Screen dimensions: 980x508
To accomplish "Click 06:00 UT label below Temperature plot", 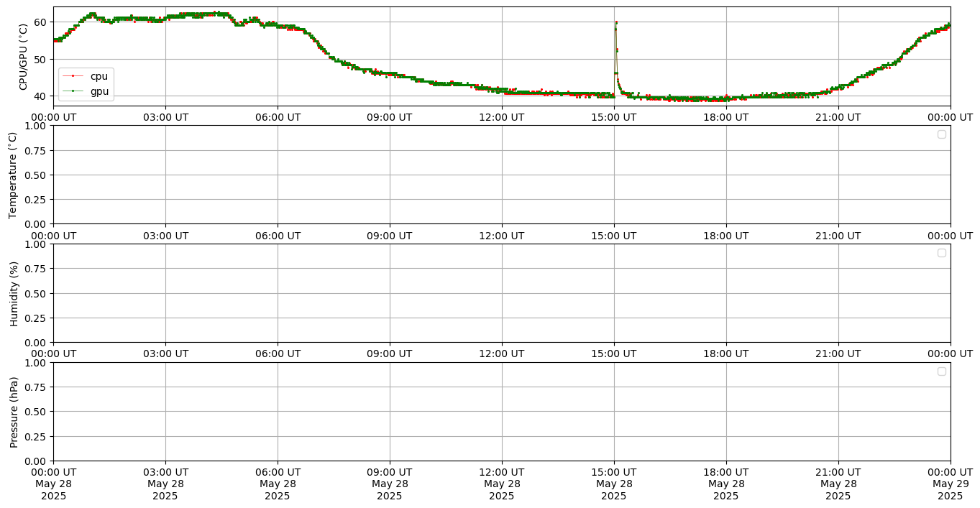I will [278, 235].
